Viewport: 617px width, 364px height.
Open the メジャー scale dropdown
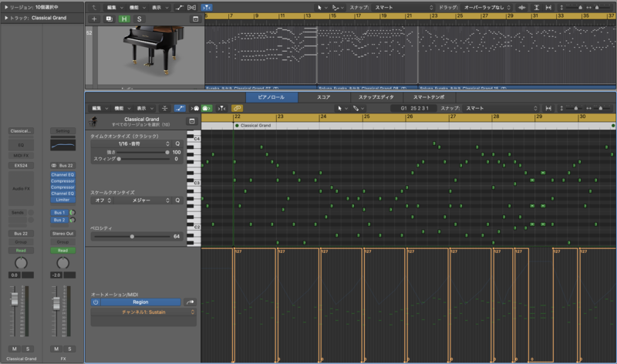[143, 201]
